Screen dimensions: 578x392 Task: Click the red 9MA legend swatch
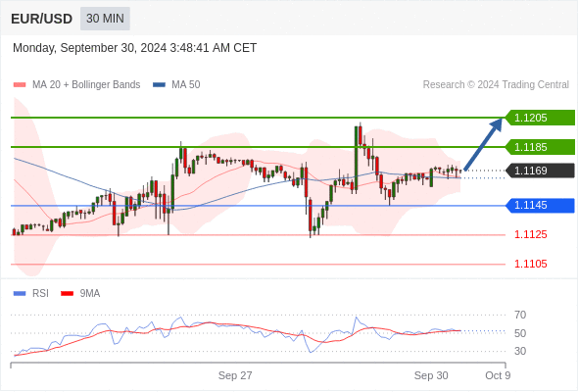[x=67, y=294]
